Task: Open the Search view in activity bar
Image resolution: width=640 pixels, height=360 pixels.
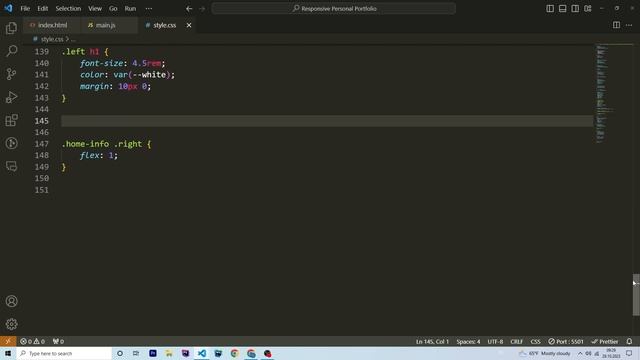Action: tap(11, 51)
